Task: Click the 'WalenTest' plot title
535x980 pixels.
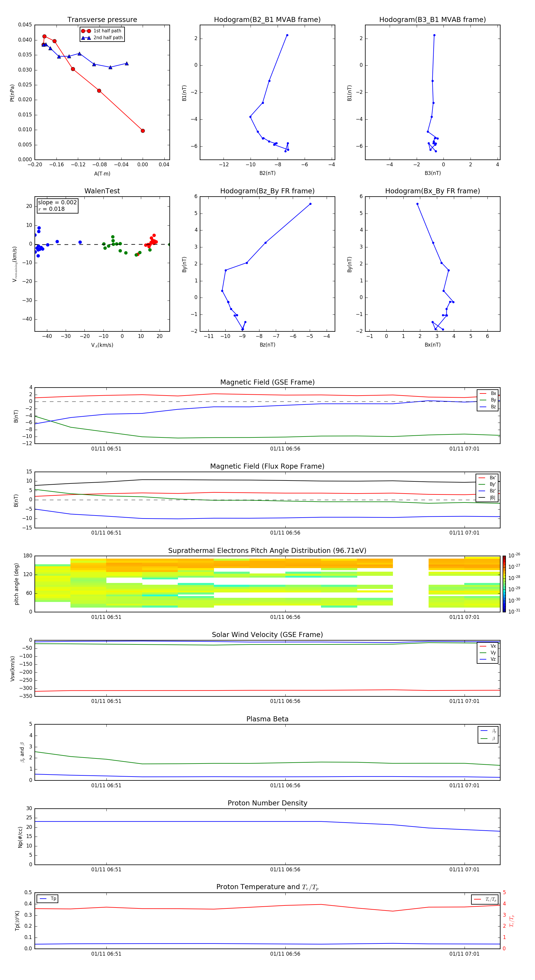Action: [x=102, y=191]
